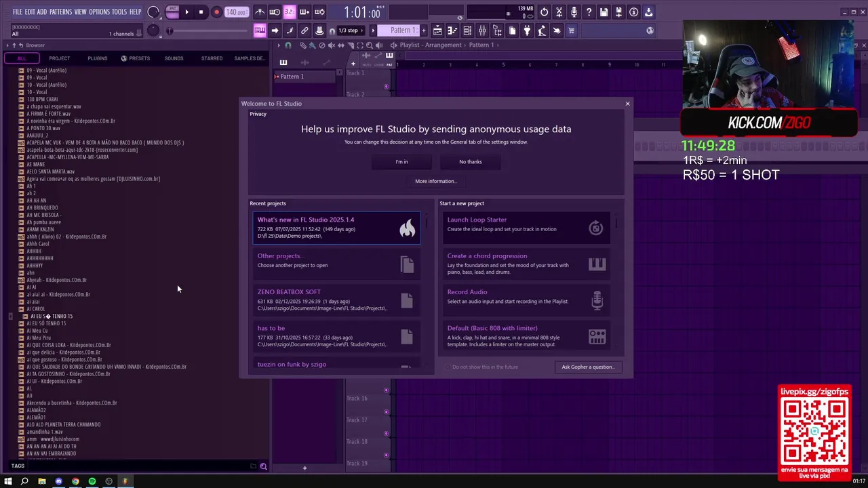This screenshot has width=868, height=488.
Task: Open the link icon in toolbar
Action: [304, 30]
